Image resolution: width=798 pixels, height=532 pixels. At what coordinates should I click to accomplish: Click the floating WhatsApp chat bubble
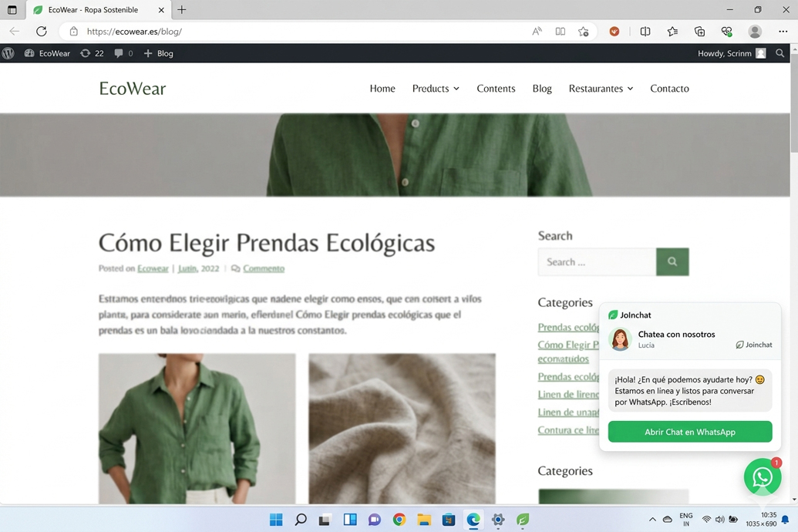click(763, 477)
